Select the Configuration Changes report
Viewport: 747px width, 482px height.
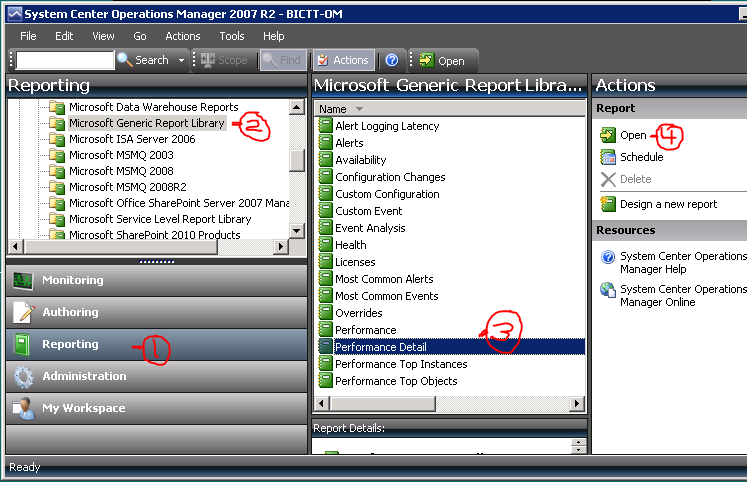coord(390,177)
